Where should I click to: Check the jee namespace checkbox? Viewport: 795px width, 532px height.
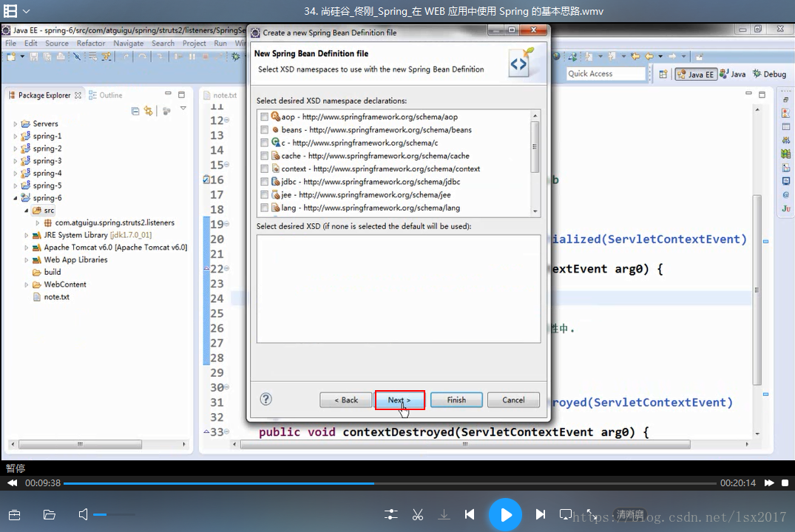264,194
